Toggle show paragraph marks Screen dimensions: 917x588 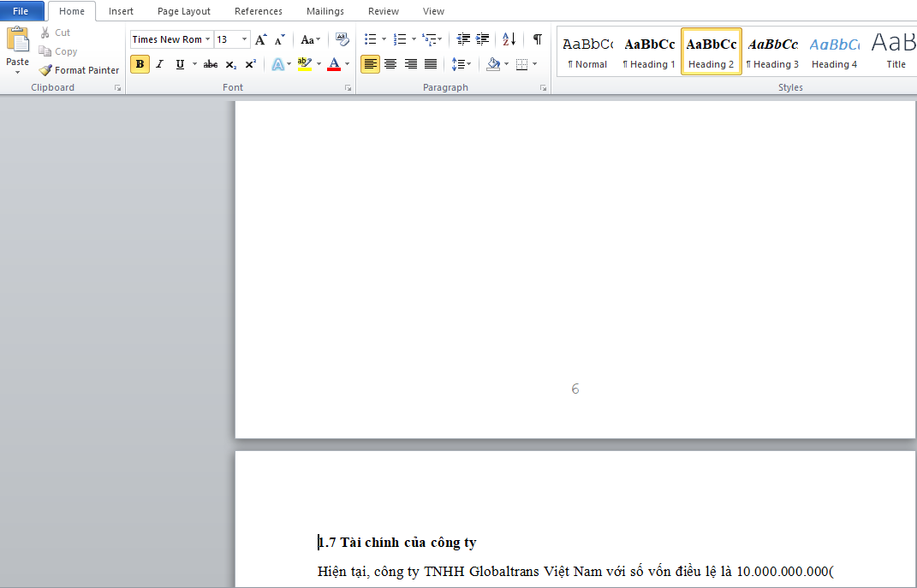(538, 39)
